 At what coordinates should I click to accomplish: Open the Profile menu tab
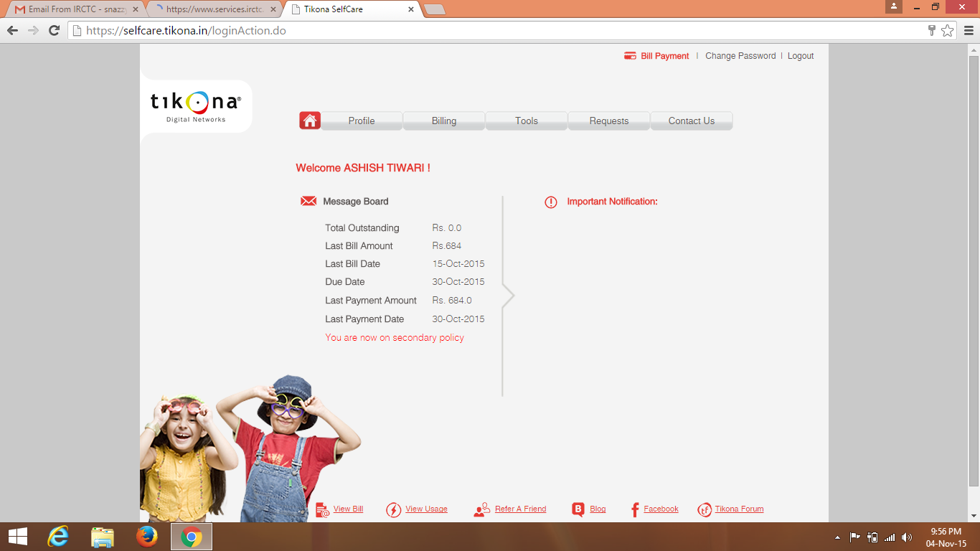(362, 121)
